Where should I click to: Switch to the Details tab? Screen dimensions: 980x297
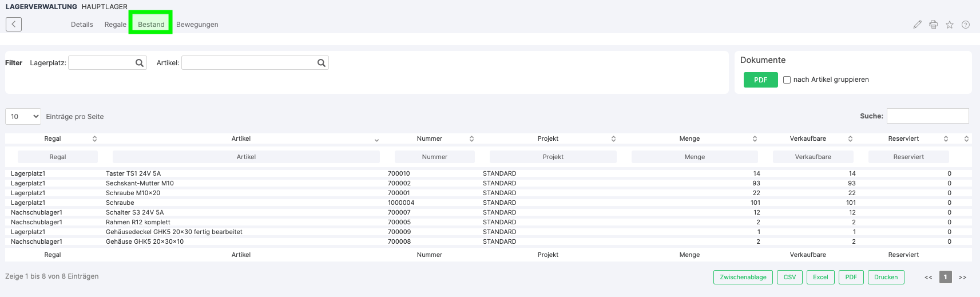tap(82, 25)
